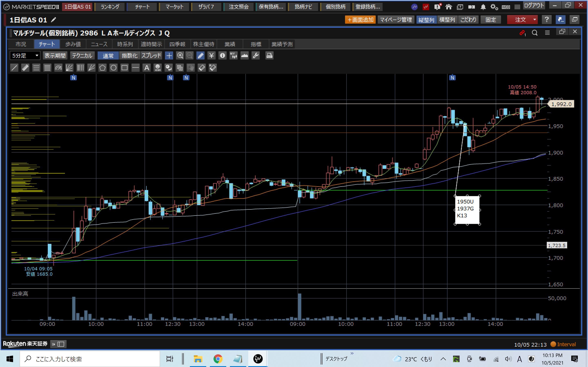Click the smiley ICON stamp tool
Screen dimensions: 588x367
[158, 68]
